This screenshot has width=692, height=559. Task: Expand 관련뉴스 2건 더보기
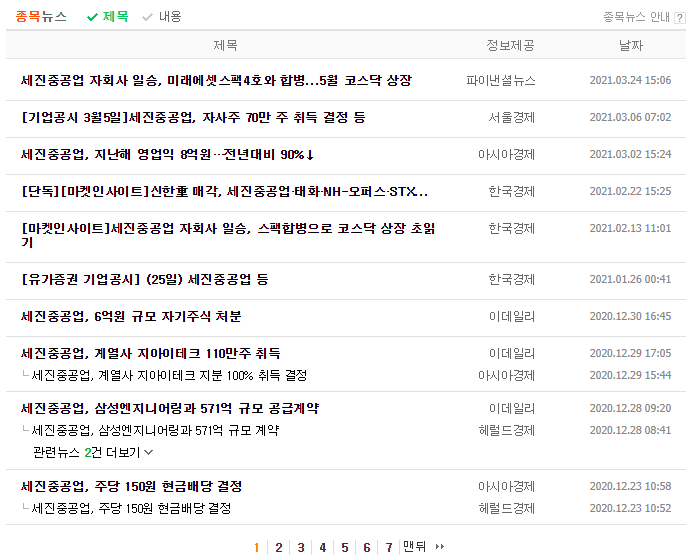[93, 452]
